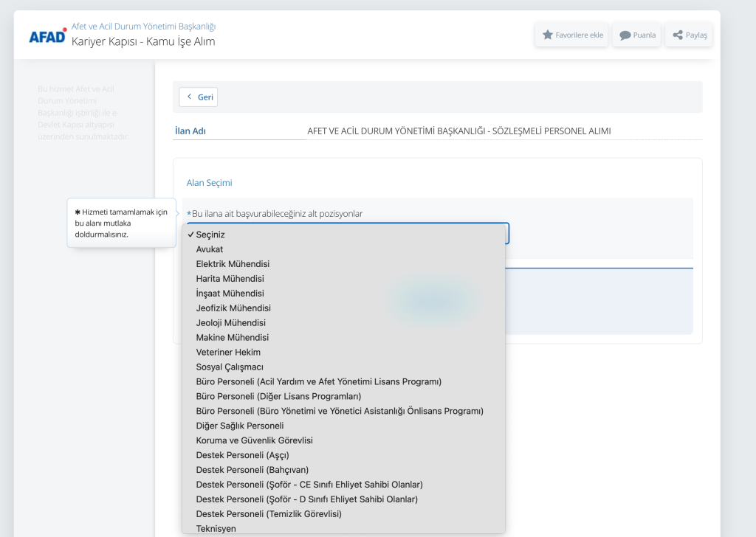Select Diğer Sağlık Personeli option
This screenshot has height=537, width=756.
pyautogui.click(x=240, y=426)
